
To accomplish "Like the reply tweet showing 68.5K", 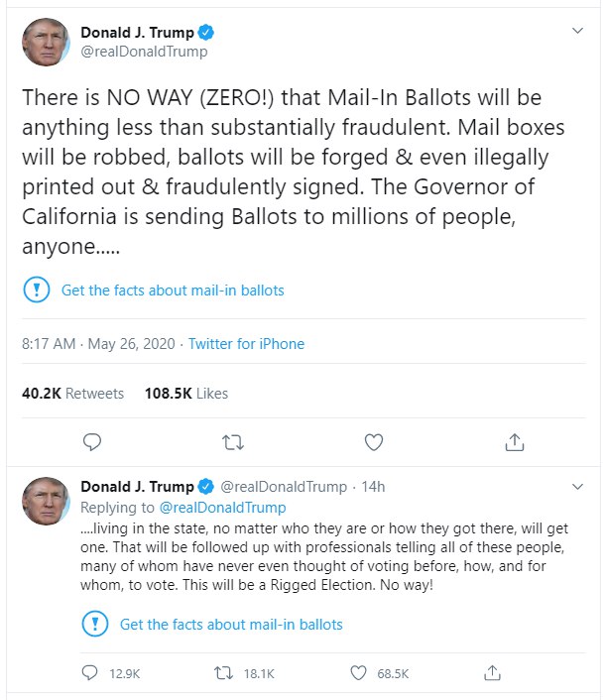I will tap(360, 674).
